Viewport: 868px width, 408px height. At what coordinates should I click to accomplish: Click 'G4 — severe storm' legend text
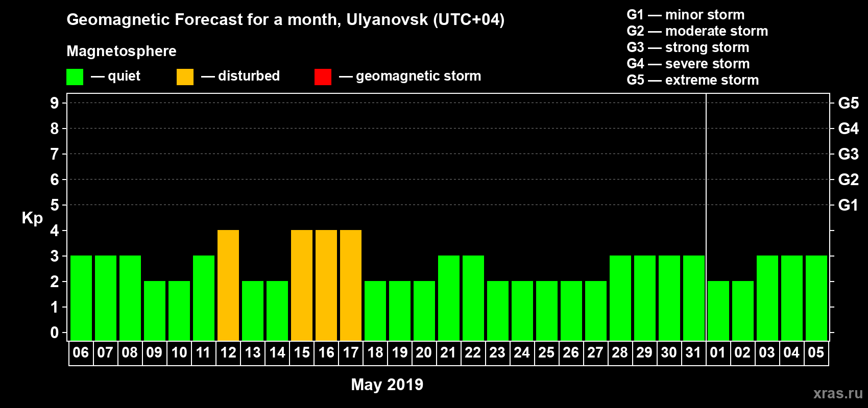[688, 64]
